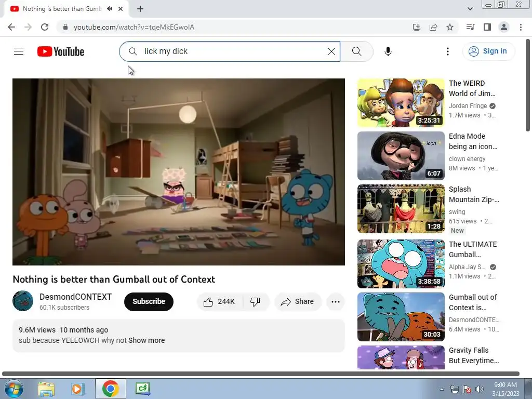532x399 pixels.
Task: Click the horizontal page scrollbar
Action: pyautogui.click(x=261, y=374)
